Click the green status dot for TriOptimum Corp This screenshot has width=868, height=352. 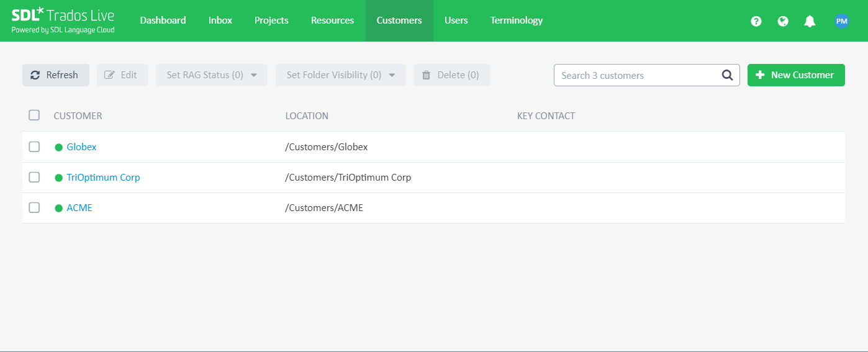tap(59, 178)
